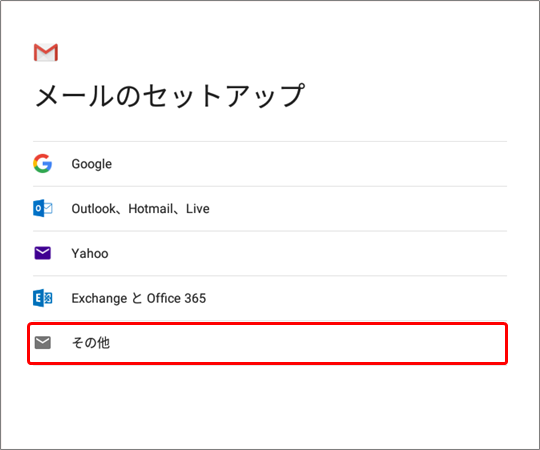This screenshot has width=540, height=450.
Task: Click the Hotmail text in list
Action: point(151,209)
